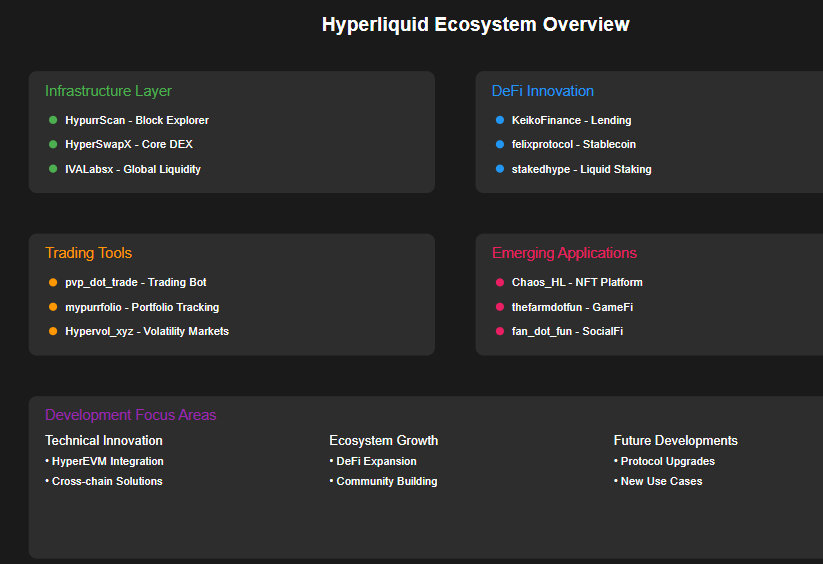Viewport: 823px width, 564px height.
Task: Select mypurrfolio - Portfolio Tracking entry
Action: (142, 307)
